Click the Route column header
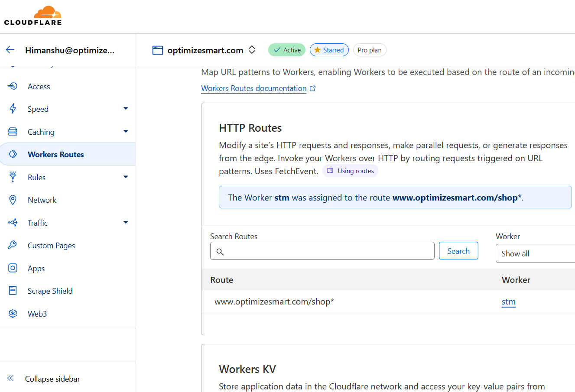Screen dimensions: 575x392 (222, 280)
